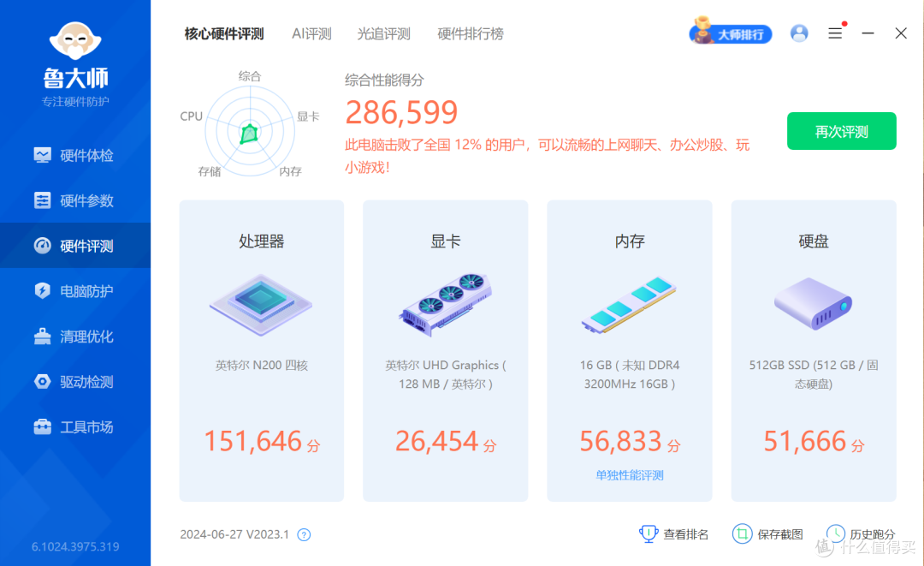Viewport: 924px width, 566px height.
Task: Switch to the 光追评测 tab
Action: pyautogui.click(x=383, y=33)
